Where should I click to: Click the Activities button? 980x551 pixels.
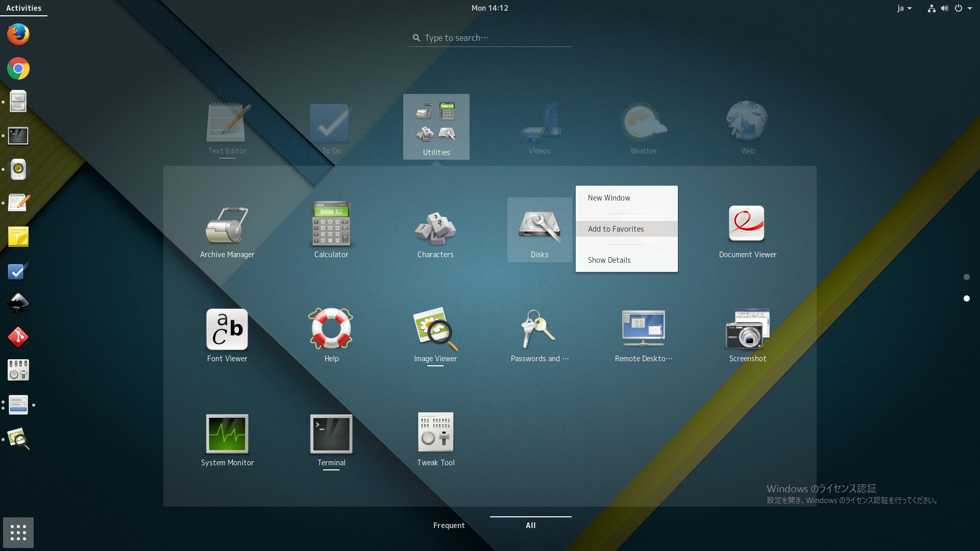[x=23, y=8]
